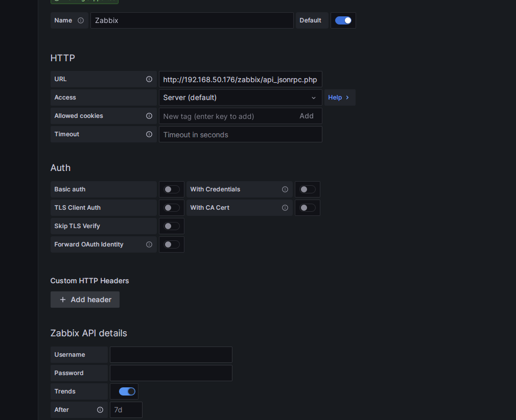Screen dimensions: 516x420
Task: Enable the Basic auth switch
Action: [x=172, y=189]
